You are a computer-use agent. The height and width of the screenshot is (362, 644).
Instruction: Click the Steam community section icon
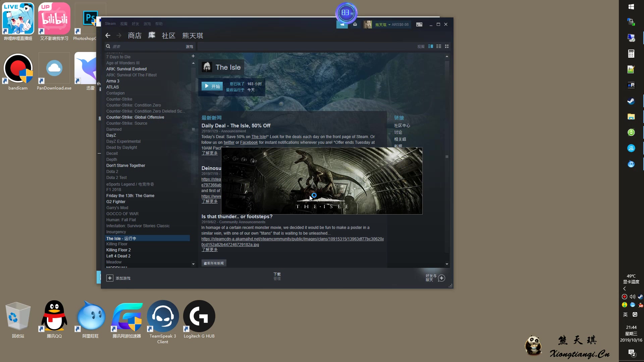click(x=168, y=35)
